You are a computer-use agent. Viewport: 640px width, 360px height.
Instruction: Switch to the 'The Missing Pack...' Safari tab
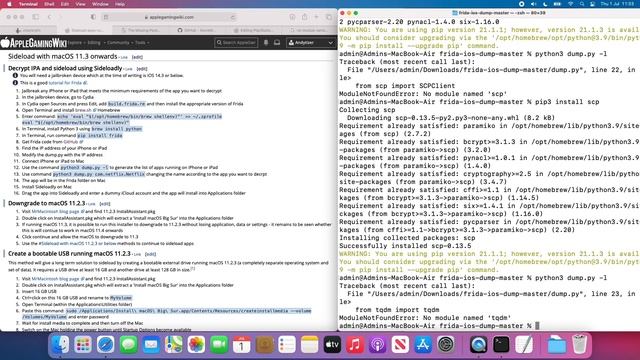coord(141,30)
